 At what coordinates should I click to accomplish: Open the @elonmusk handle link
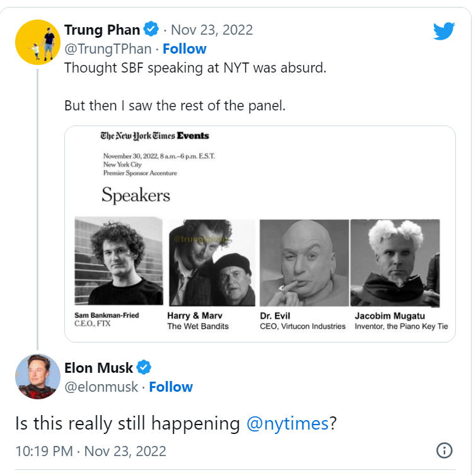(102, 387)
